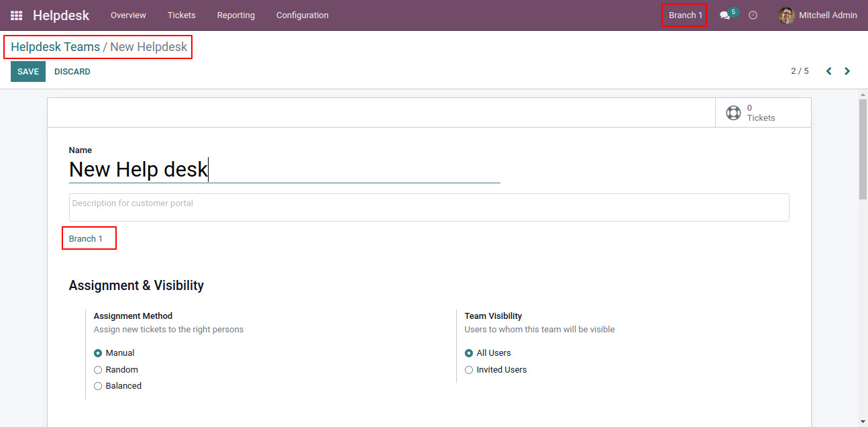Click the Team Visibility label
Viewport: 868px width, 427px height.
pos(493,316)
